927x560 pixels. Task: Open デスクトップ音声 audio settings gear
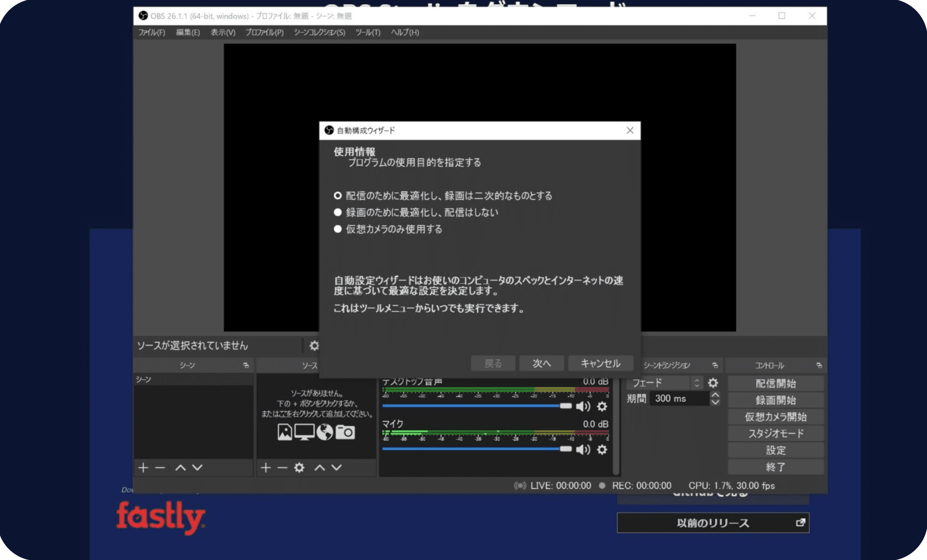coord(602,406)
